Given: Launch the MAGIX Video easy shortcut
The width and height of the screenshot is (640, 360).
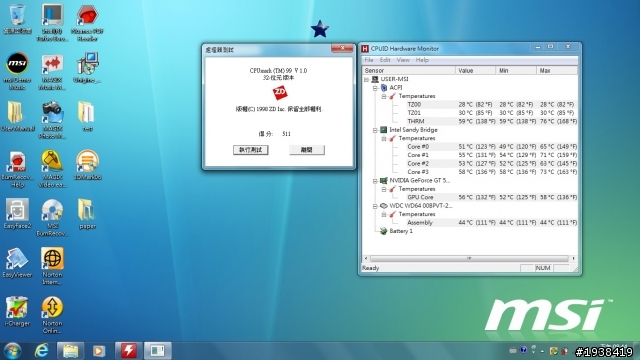Looking at the screenshot, I should tap(52, 169).
